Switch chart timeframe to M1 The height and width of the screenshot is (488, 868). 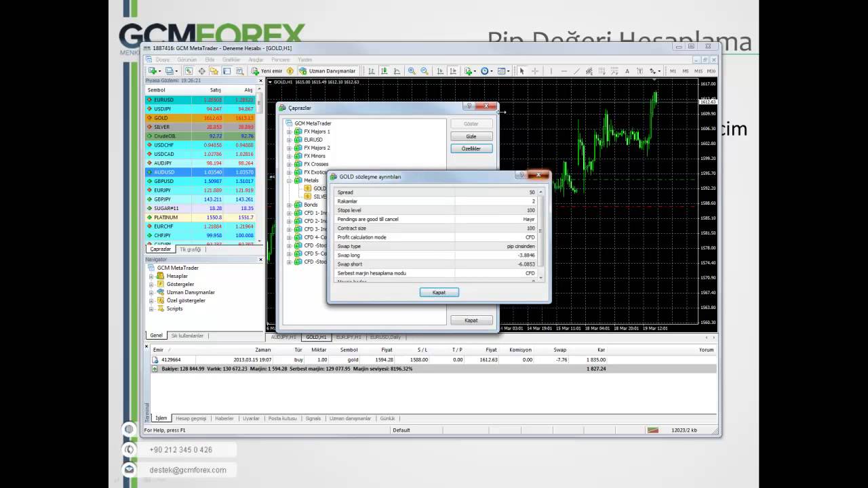(673, 71)
